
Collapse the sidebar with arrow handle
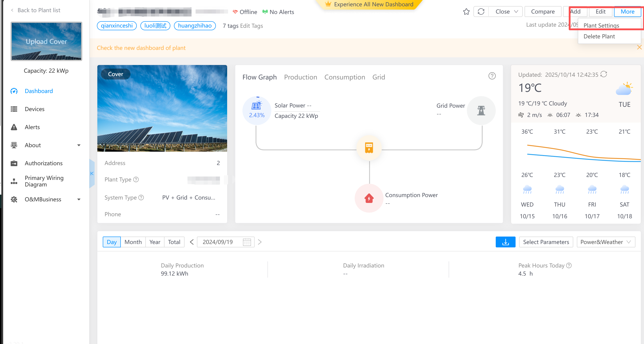(x=92, y=173)
